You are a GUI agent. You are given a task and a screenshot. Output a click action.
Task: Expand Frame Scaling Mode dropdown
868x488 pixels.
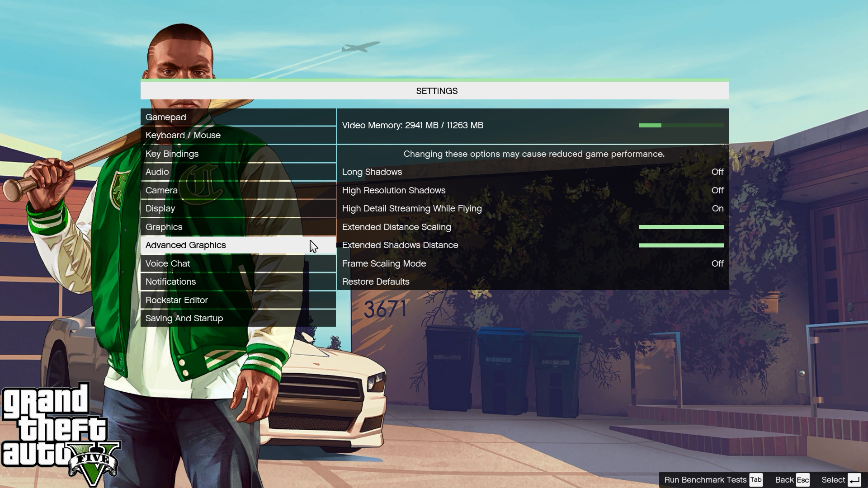[x=718, y=263]
